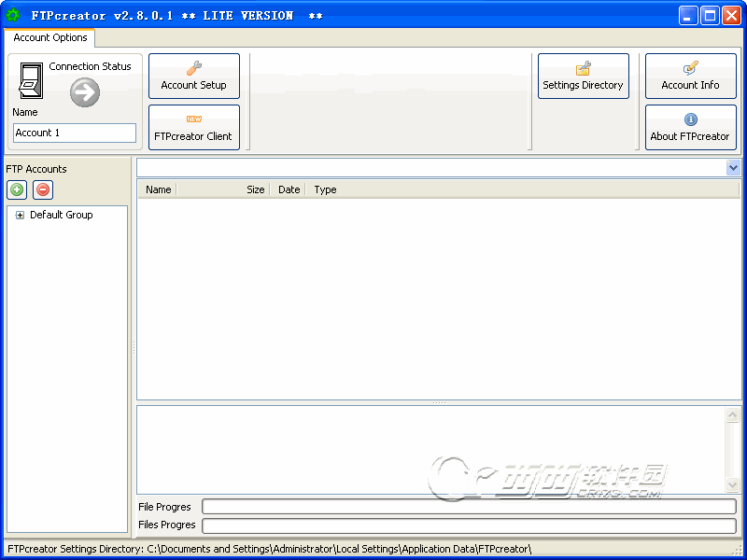Minimize the FTPcreator window
747x560 pixels.
tap(688, 16)
